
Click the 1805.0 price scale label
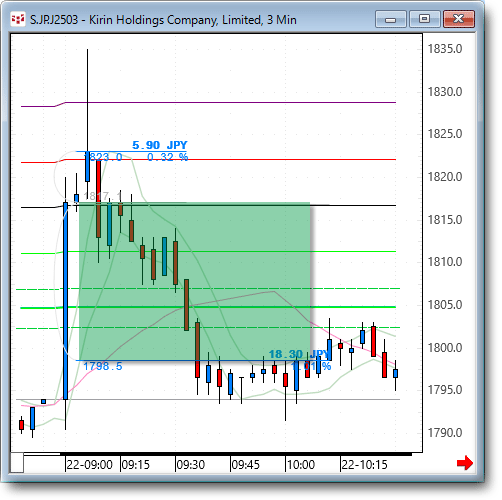pyautogui.click(x=445, y=305)
